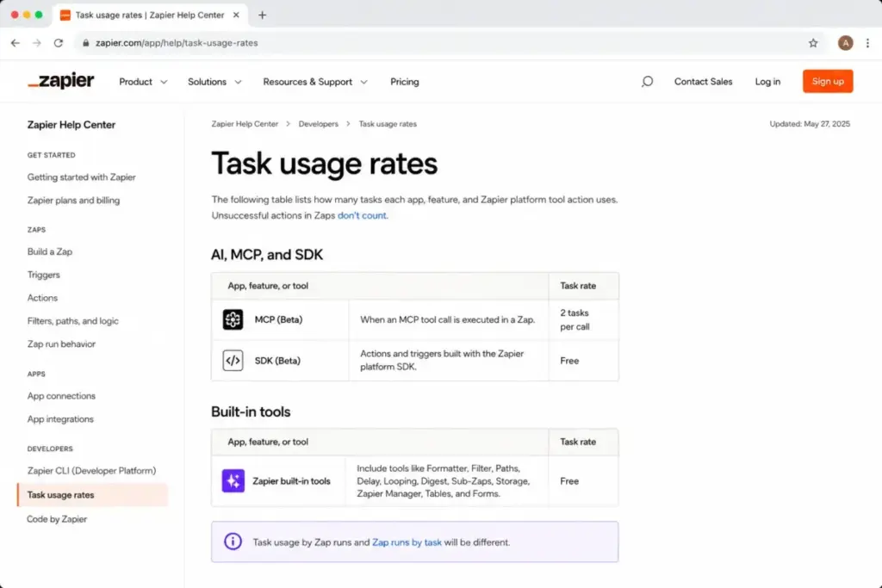The width and height of the screenshot is (882, 588).
Task: Open the Pricing page
Action: (405, 82)
